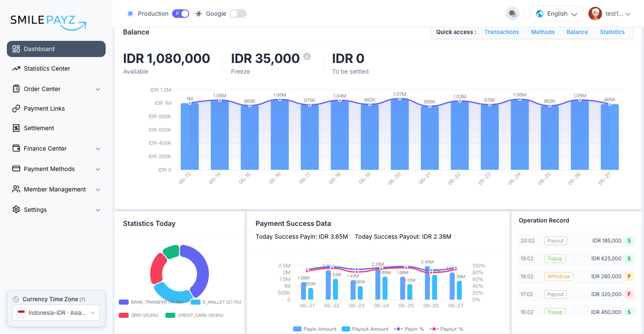Click the Indonesia flag icon
Image resolution: width=644 pixels, height=334 pixels.
(x=21, y=313)
